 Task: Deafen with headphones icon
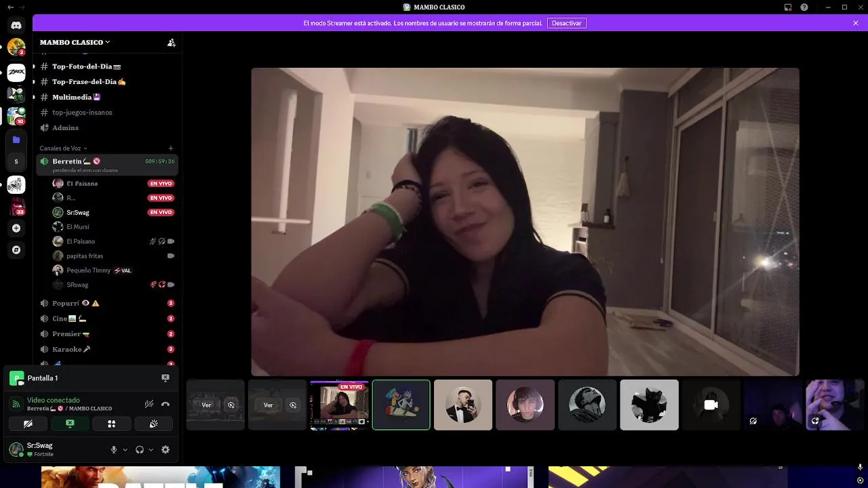point(140,449)
